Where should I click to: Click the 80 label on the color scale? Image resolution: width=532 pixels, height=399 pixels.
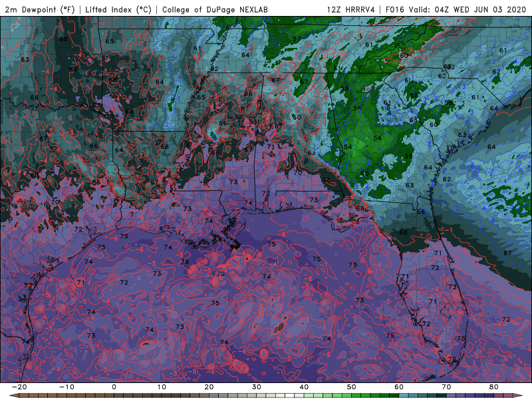[x=494, y=387]
